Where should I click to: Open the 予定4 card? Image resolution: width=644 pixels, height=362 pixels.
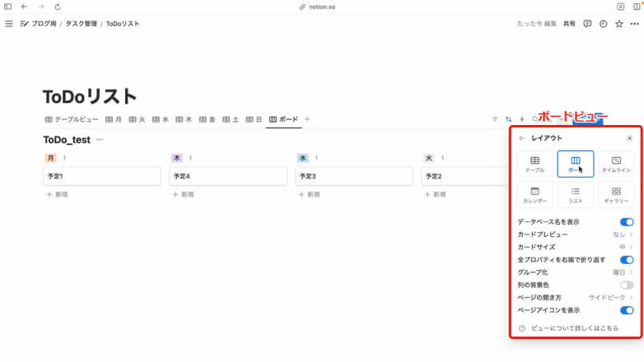click(228, 176)
